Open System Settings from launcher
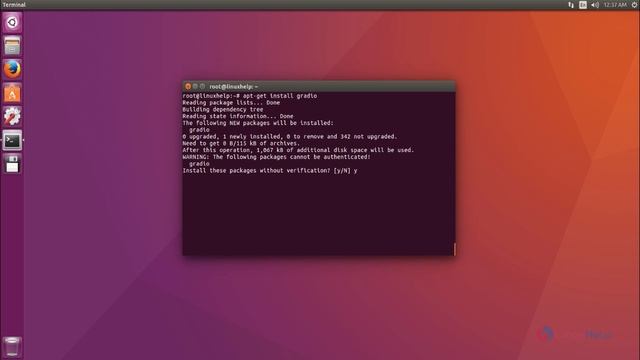Viewport: 640px width, 360px height. point(12,116)
